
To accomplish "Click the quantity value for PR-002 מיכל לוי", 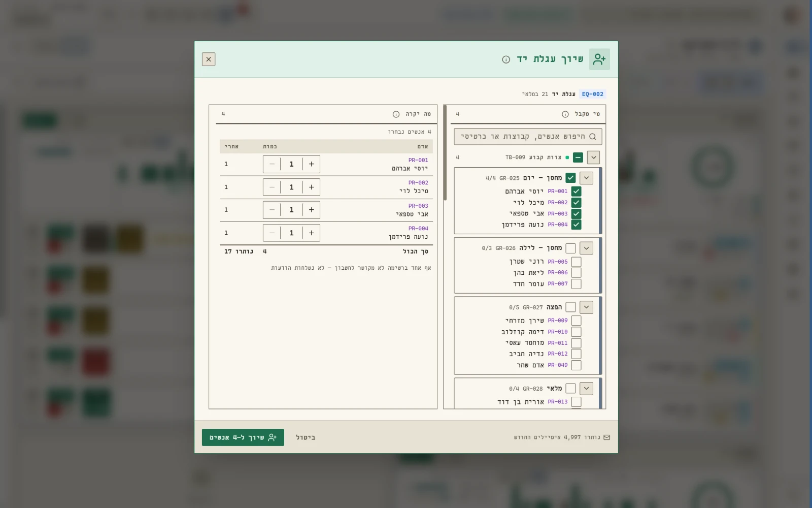I will pyautogui.click(x=291, y=187).
